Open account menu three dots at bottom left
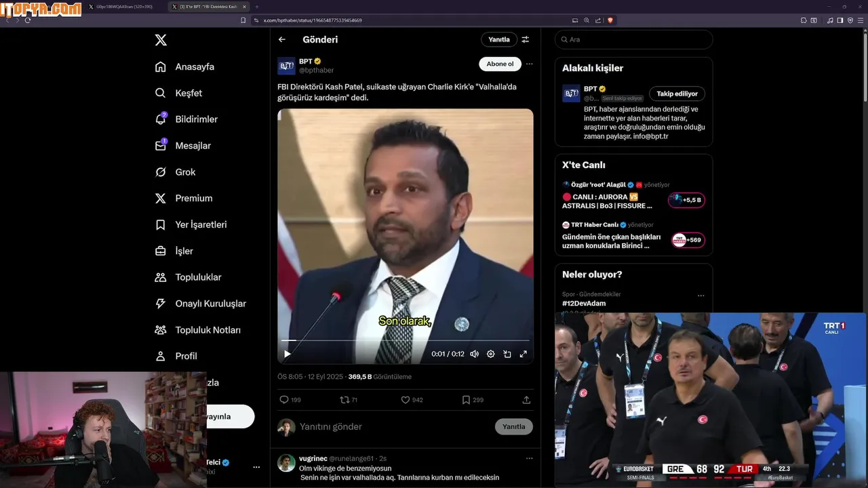The image size is (868, 488). pos(256,467)
